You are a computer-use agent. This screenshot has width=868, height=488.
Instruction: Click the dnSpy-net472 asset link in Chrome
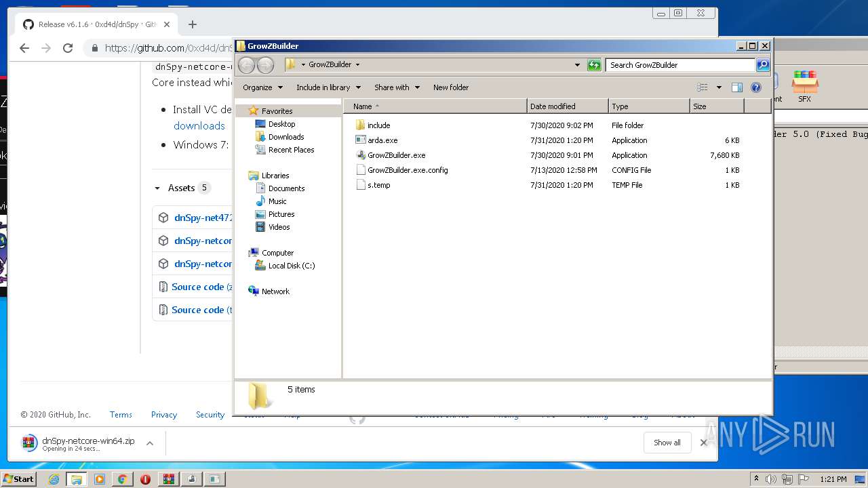(x=203, y=218)
